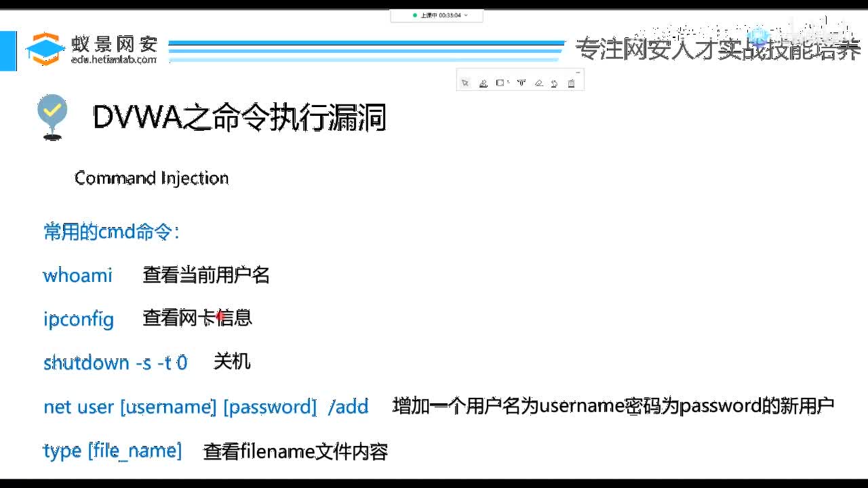Click the shutdown -s -t 0 command
This screenshot has height=488, width=868.
point(115,363)
